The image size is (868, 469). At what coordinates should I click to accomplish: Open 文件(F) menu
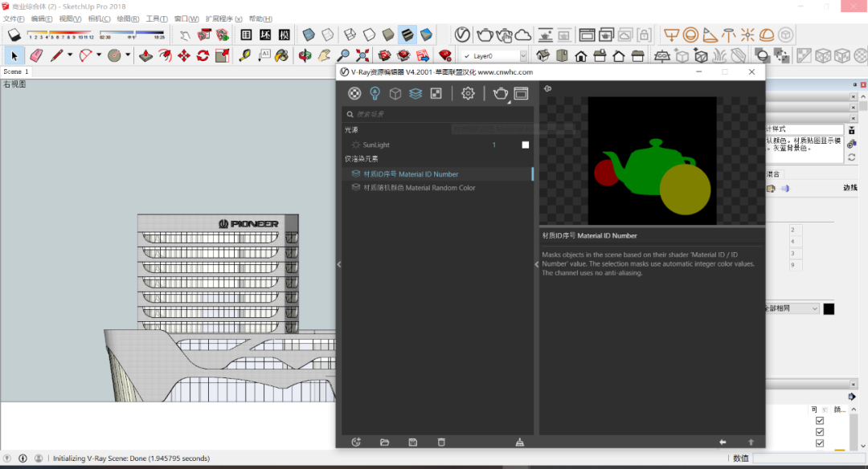[x=14, y=18]
